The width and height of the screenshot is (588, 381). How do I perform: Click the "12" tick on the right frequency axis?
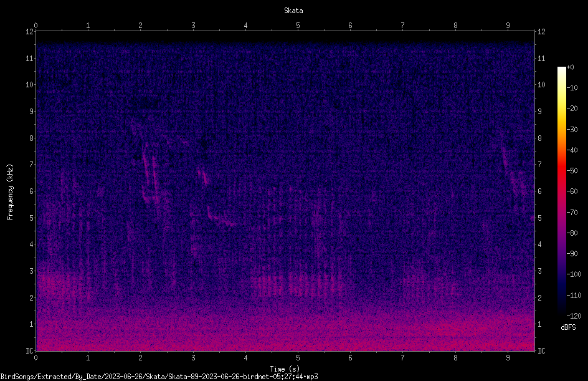click(x=541, y=32)
